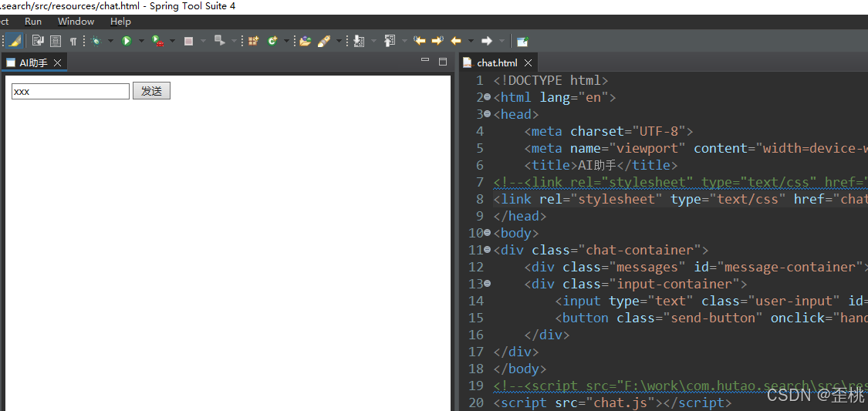Click the script src="chat.js" line
Viewport: 868px width, 411px height.
[613, 403]
